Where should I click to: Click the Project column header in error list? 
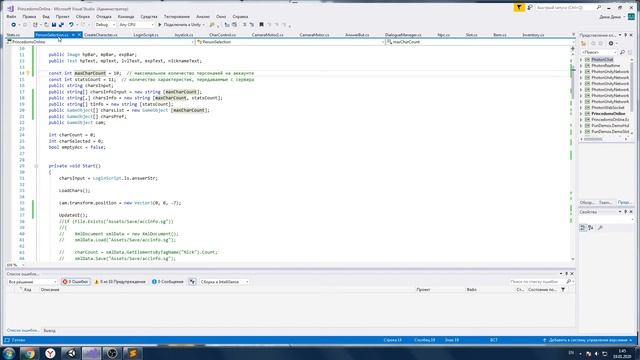pos(423,290)
